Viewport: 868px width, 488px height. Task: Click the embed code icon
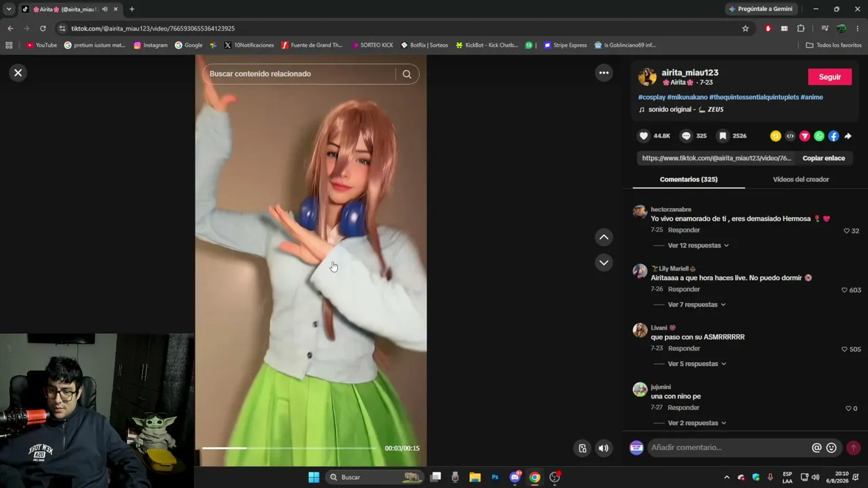click(x=790, y=136)
